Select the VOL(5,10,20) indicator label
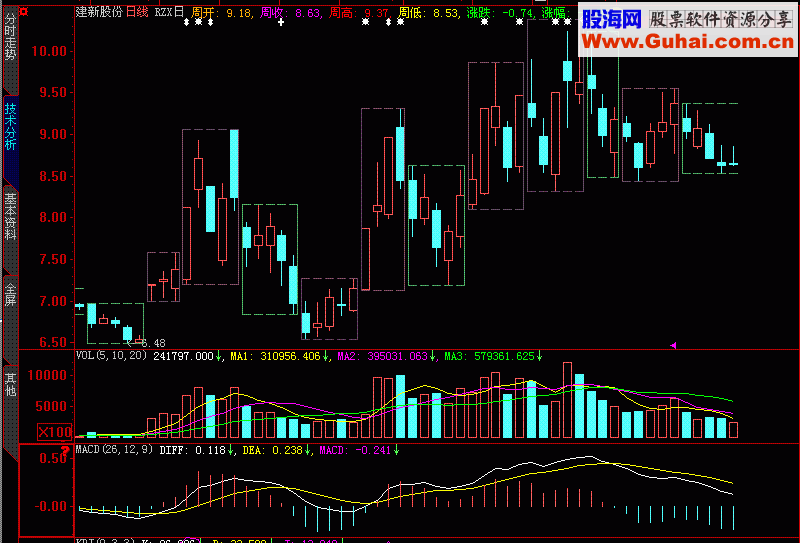Viewport: 800px width, 543px height. click(111, 355)
